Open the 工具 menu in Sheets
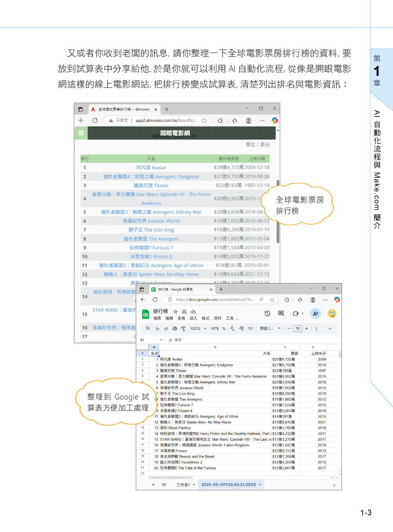Screen dimensions: 393x532 point(230,318)
